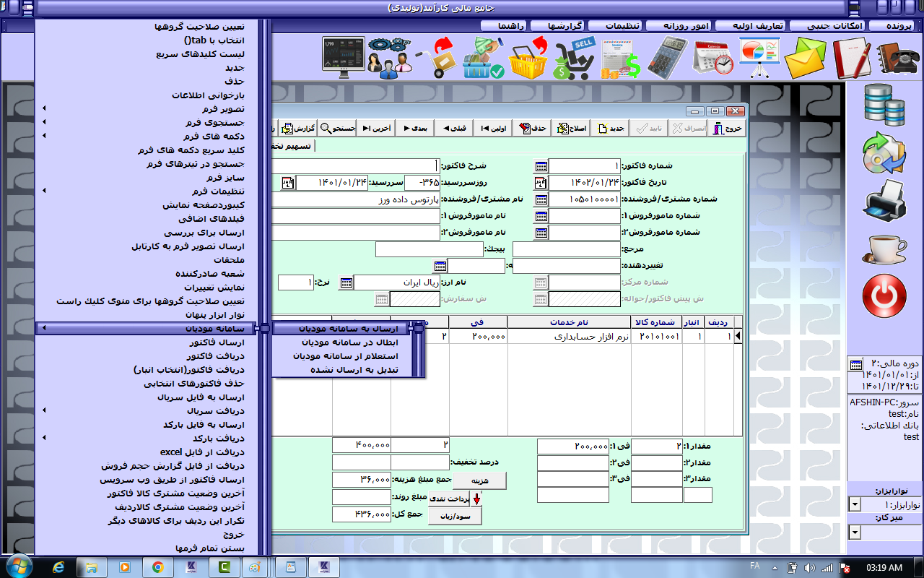Image resolution: width=924 pixels, height=578 pixels.
Task: Open the users and gears icon
Action: click(388, 57)
